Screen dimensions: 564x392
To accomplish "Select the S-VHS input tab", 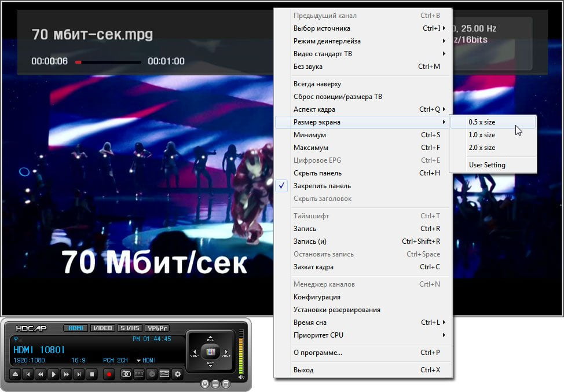I will [130, 328].
